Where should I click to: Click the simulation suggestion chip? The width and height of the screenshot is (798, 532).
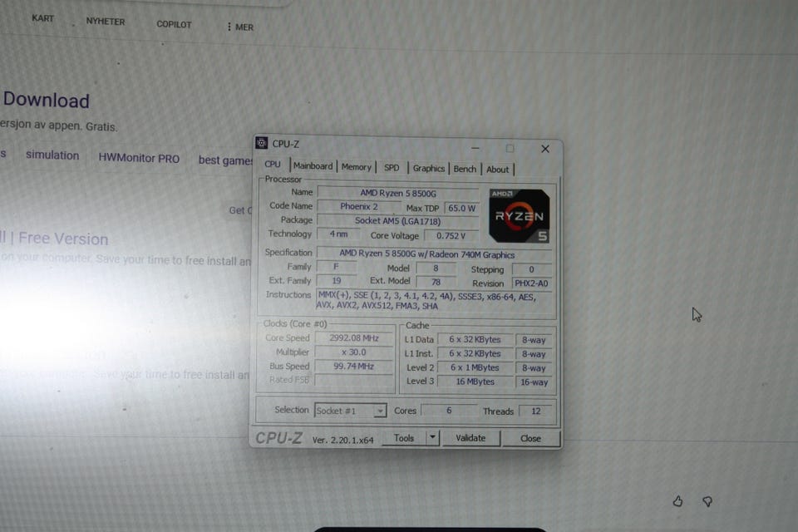pyautogui.click(x=52, y=155)
